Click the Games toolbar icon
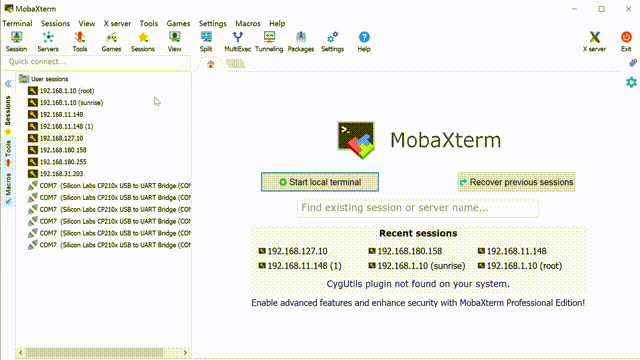 (111, 42)
